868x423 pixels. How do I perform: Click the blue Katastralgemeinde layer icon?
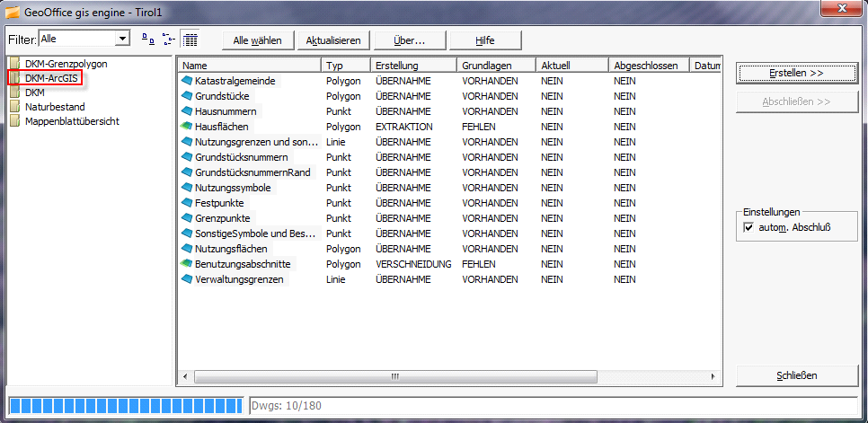pos(187,81)
